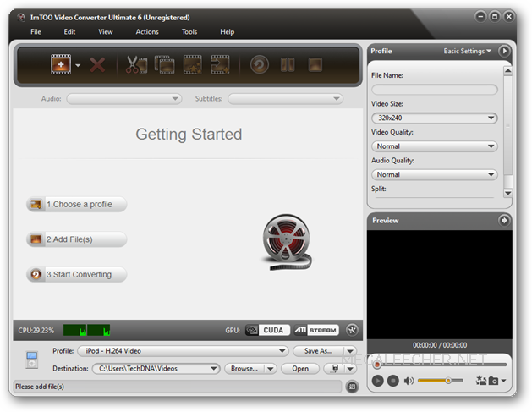
Task: Click the Add File(s) filmstrip toolbar icon
Action: click(x=61, y=64)
